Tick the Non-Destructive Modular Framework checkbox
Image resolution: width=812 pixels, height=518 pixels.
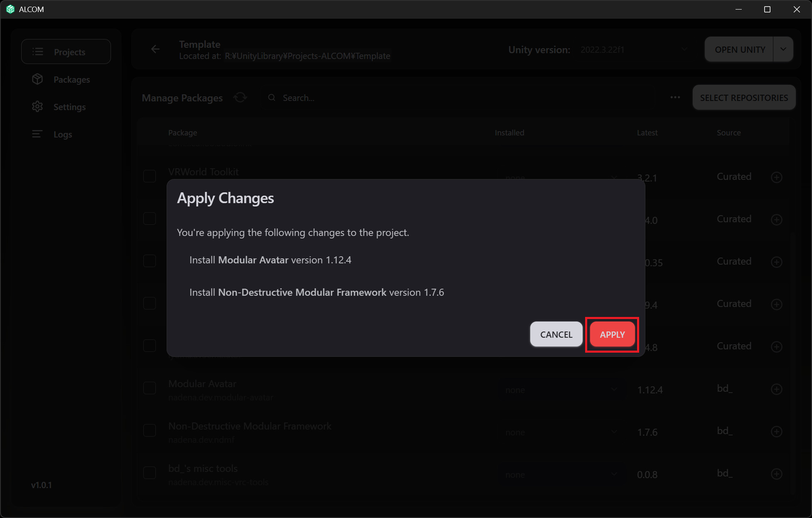click(x=150, y=430)
